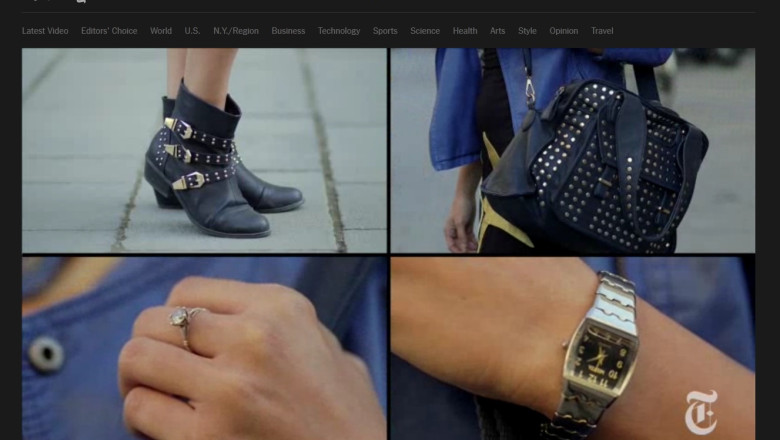Open the Style video section
The height and width of the screenshot is (440, 780).
coord(527,31)
